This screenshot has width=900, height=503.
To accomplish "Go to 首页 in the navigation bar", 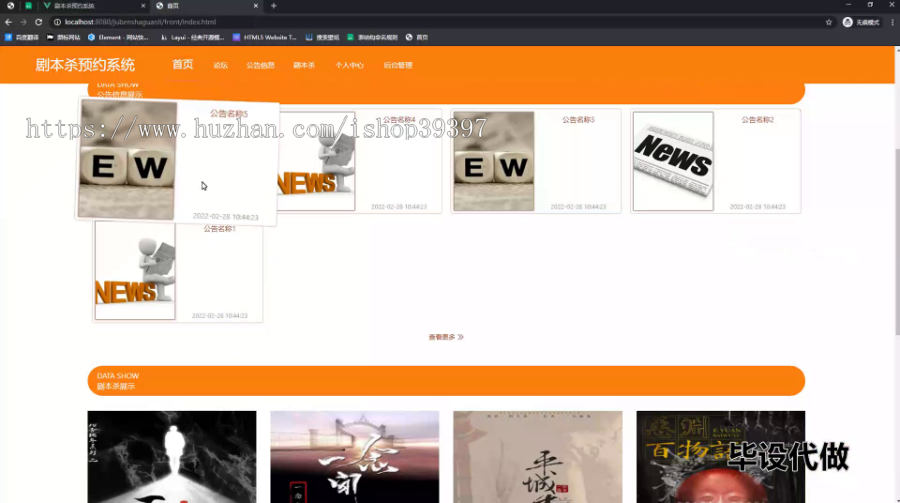I will click(x=183, y=64).
